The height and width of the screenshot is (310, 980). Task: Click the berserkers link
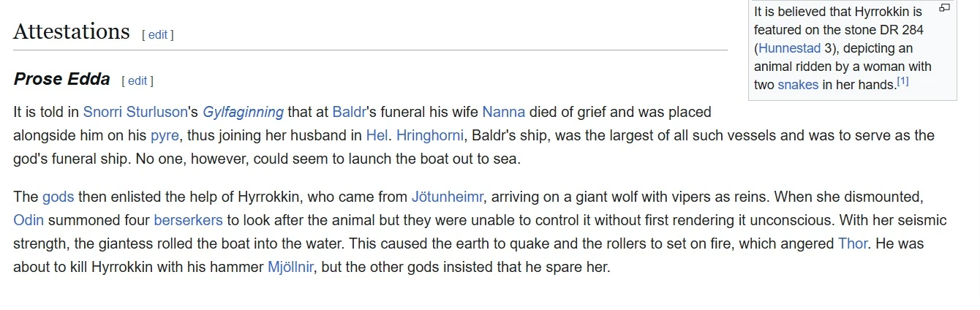(x=188, y=220)
